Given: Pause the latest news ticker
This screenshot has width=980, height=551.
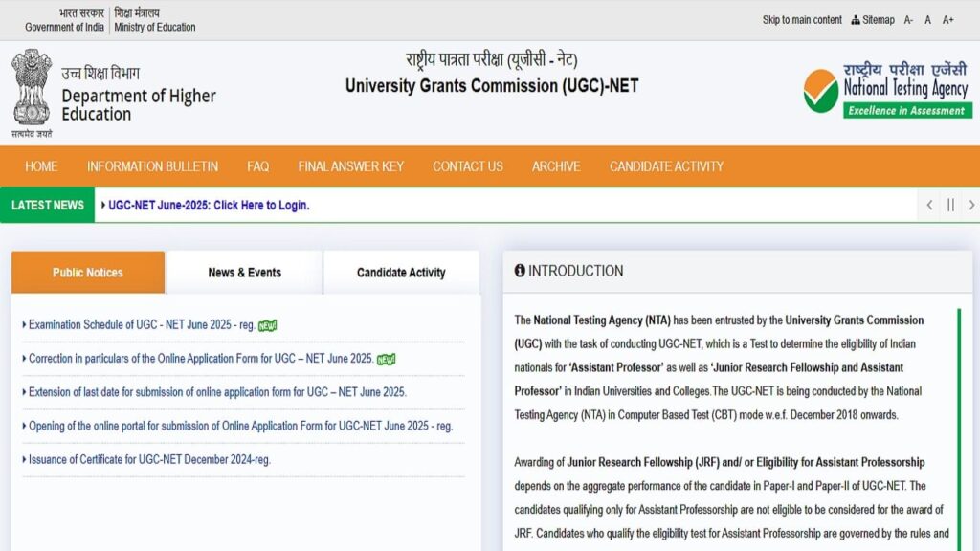Looking at the screenshot, I should coord(950,205).
